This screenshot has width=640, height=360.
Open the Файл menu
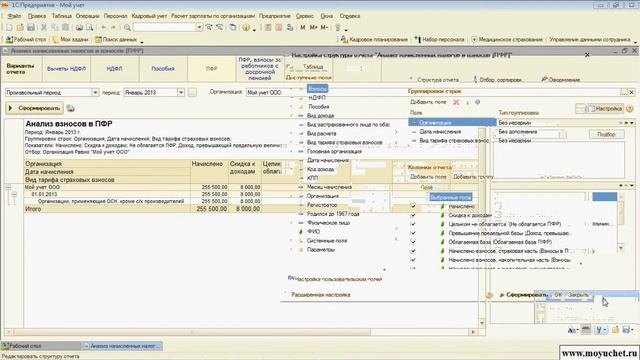point(14,16)
